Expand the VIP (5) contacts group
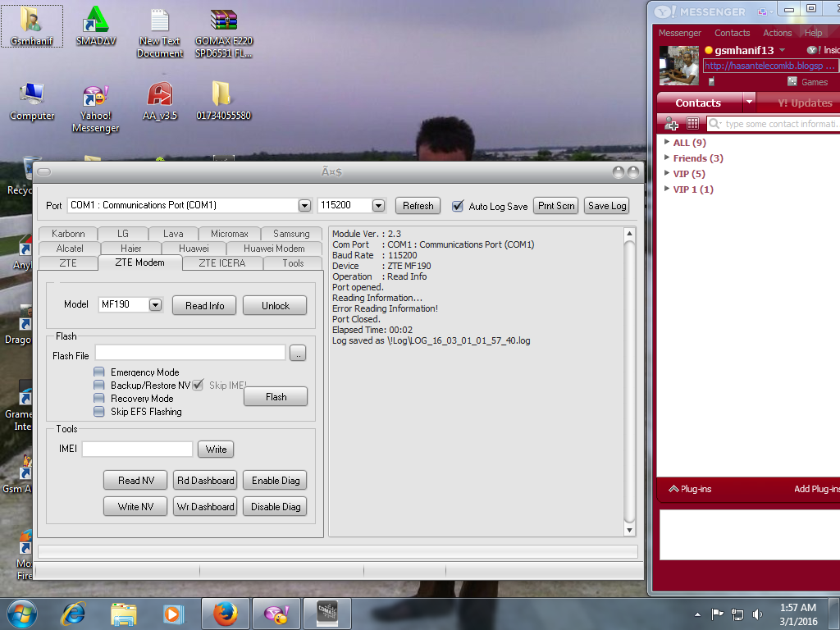Image resolution: width=840 pixels, height=630 pixels. pos(667,173)
